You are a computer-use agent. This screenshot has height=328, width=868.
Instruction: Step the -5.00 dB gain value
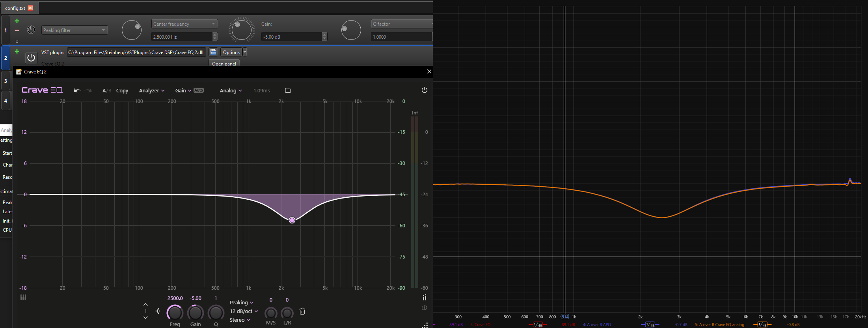click(x=324, y=37)
